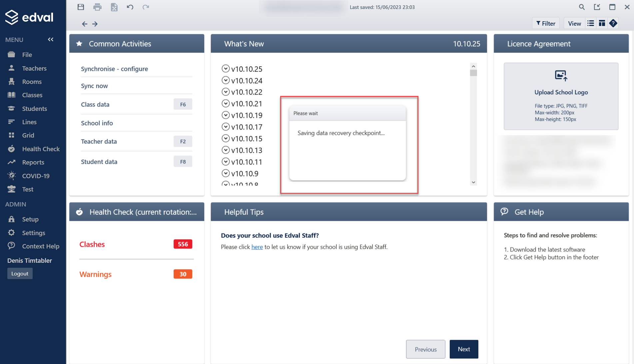Switch to list view icon
Image resolution: width=634 pixels, height=364 pixels.
pyautogui.click(x=590, y=23)
